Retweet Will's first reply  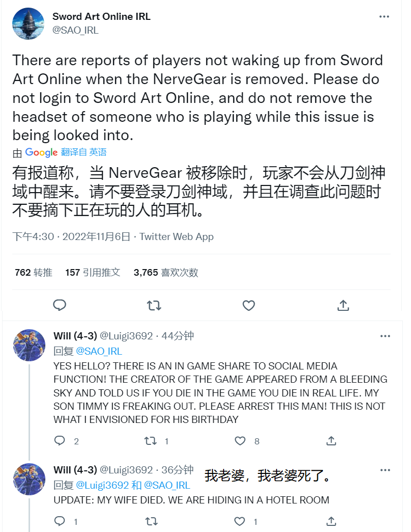[151, 441]
